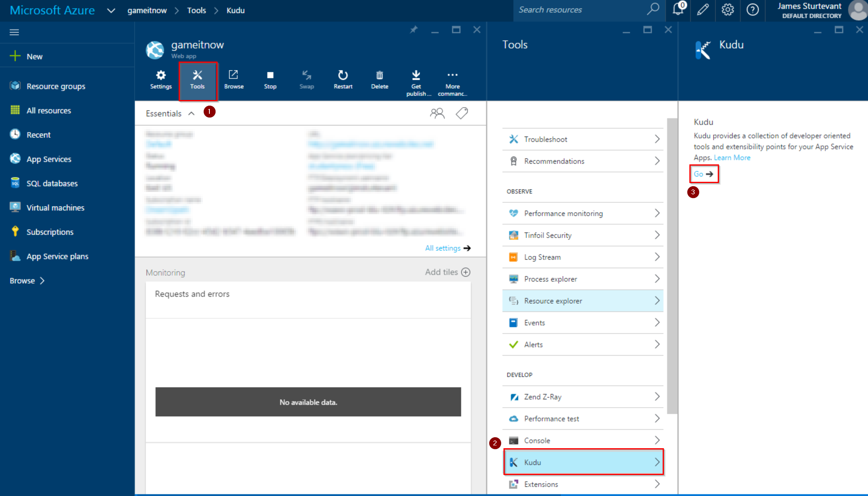The height and width of the screenshot is (496, 868).
Task: Open the Settings command in gameitnow toolbar
Action: pyautogui.click(x=161, y=80)
